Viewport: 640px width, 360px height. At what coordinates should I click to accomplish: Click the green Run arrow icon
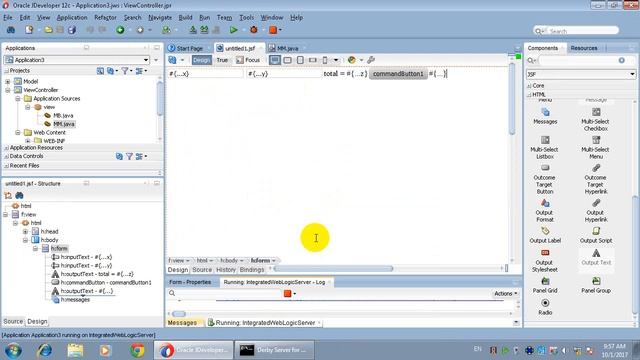coord(233,30)
